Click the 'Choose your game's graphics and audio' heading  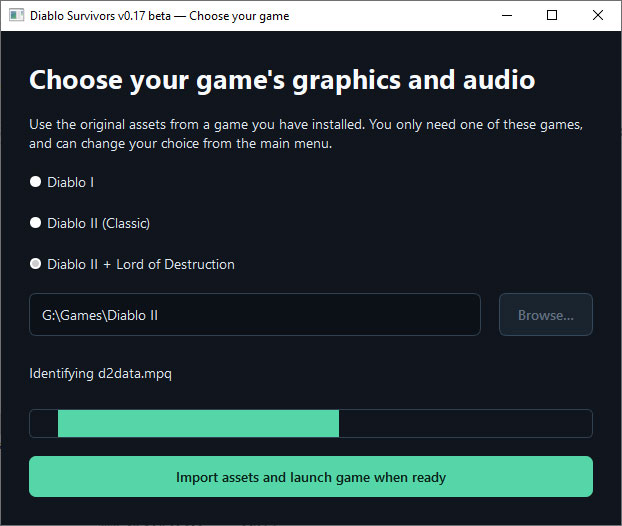(282, 81)
